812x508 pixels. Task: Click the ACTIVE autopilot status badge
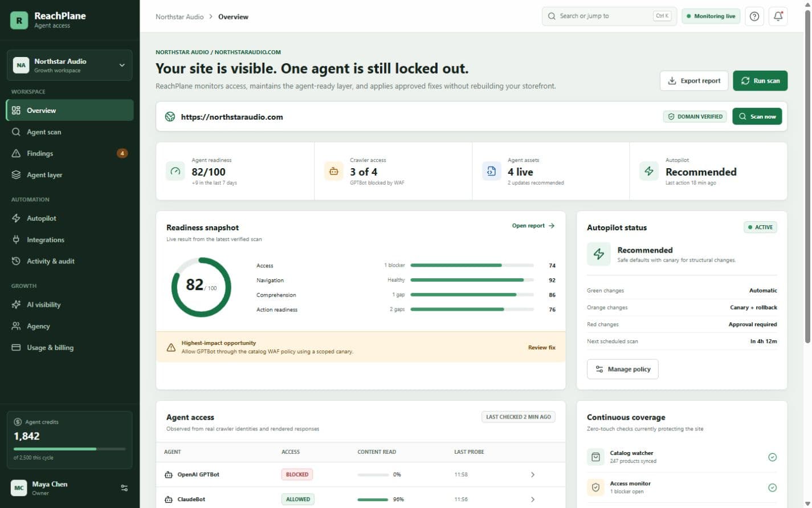pos(760,227)
